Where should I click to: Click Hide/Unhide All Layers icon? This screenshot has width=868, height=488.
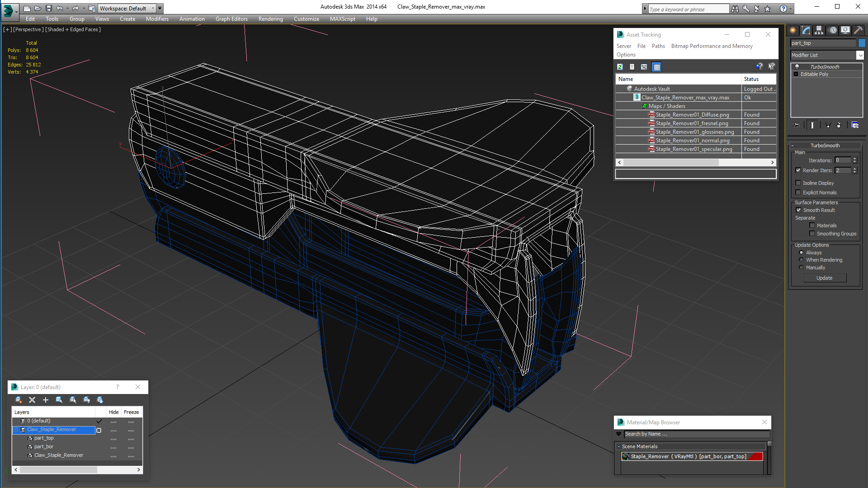pyautogui.click(x=86, y=400)
